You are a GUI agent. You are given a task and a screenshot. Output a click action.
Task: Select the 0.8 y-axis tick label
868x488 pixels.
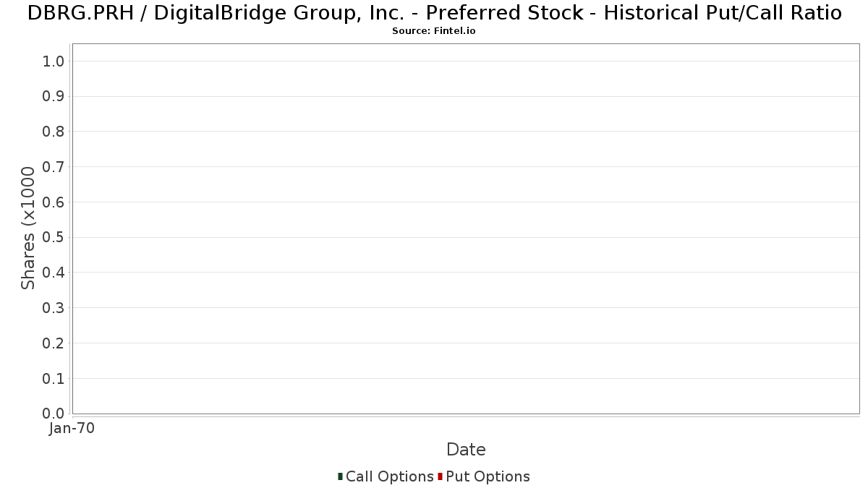[54, 132]
